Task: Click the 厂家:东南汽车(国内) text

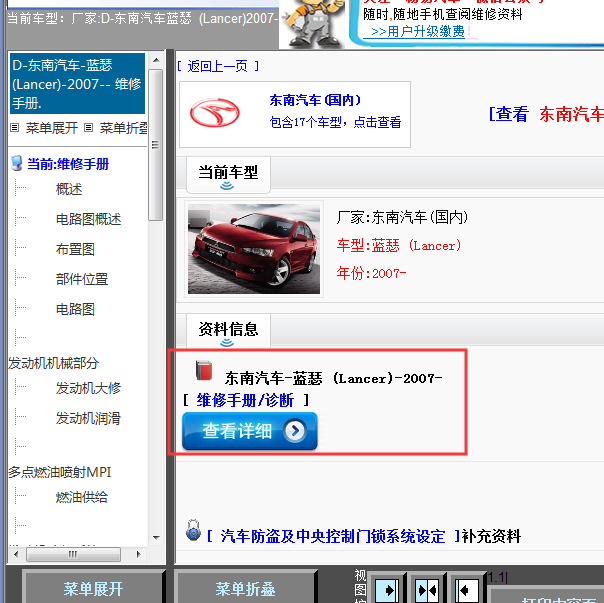Action: 402,217
